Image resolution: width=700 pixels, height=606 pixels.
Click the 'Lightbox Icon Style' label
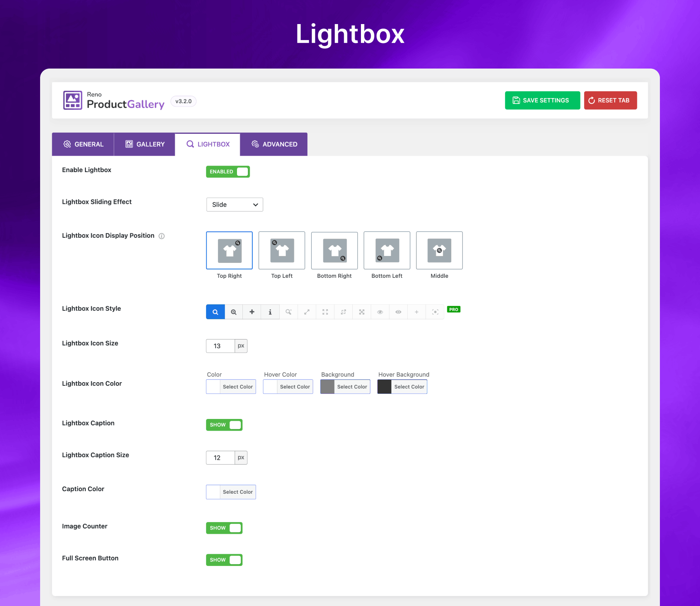pyautogui.click(x=92, y=308)
